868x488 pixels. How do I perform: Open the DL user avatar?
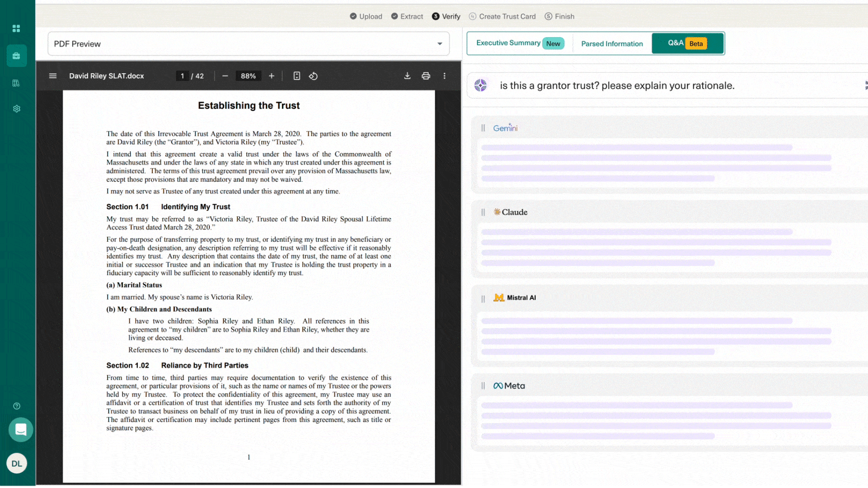click(17, 463)
